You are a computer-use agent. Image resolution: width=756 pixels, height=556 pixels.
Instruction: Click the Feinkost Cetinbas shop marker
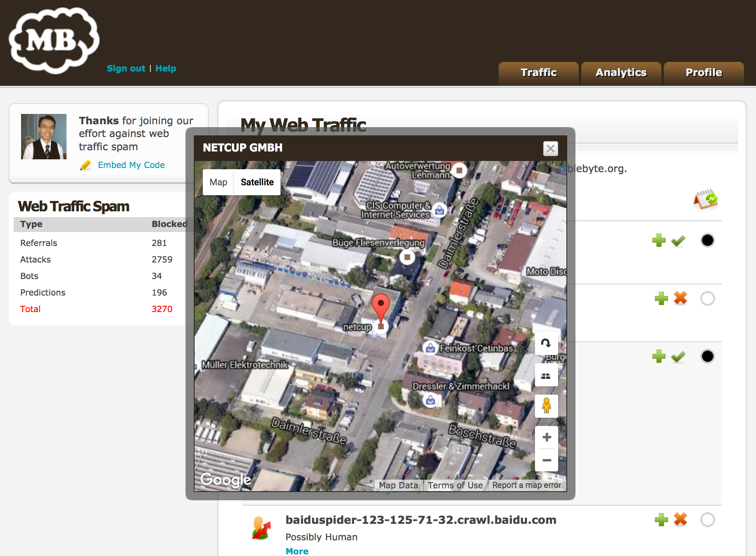(x=430, y=348)
